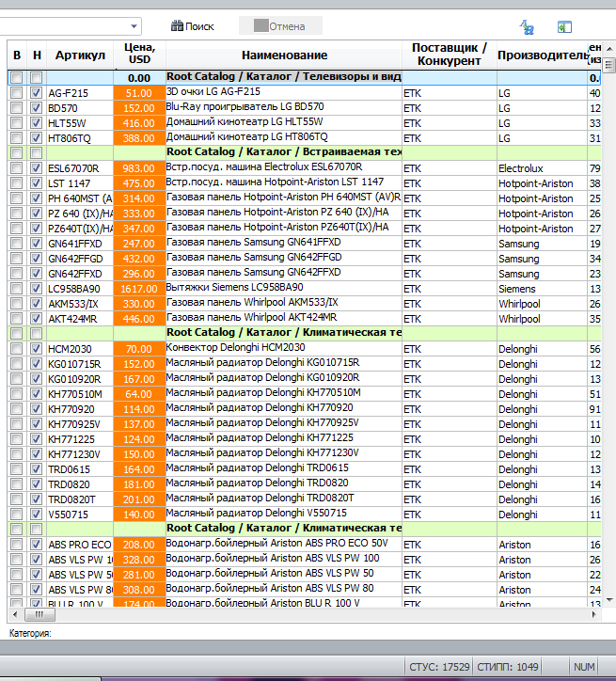The width and height of the screenshot is (616, 681).
Task: Click the Встраиваемая тех category group row
Action: click(x=305, y=152)
